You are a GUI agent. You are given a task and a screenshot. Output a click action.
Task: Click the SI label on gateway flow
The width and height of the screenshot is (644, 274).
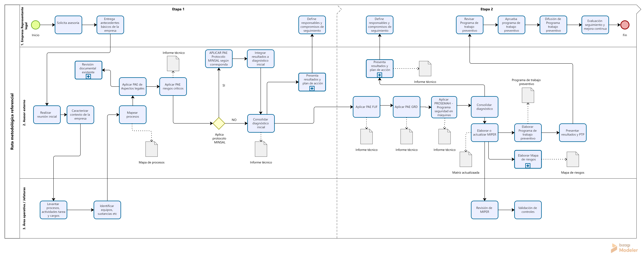[224, 85]
